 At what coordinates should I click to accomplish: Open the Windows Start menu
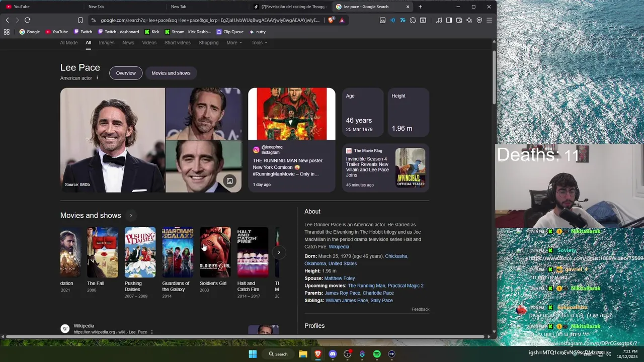[x=253, y=354]
